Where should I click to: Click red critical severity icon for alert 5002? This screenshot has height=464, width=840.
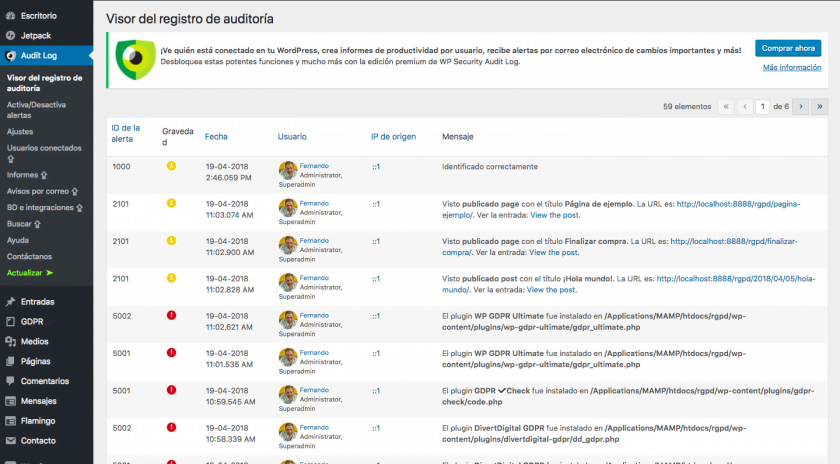click(171, 314)
